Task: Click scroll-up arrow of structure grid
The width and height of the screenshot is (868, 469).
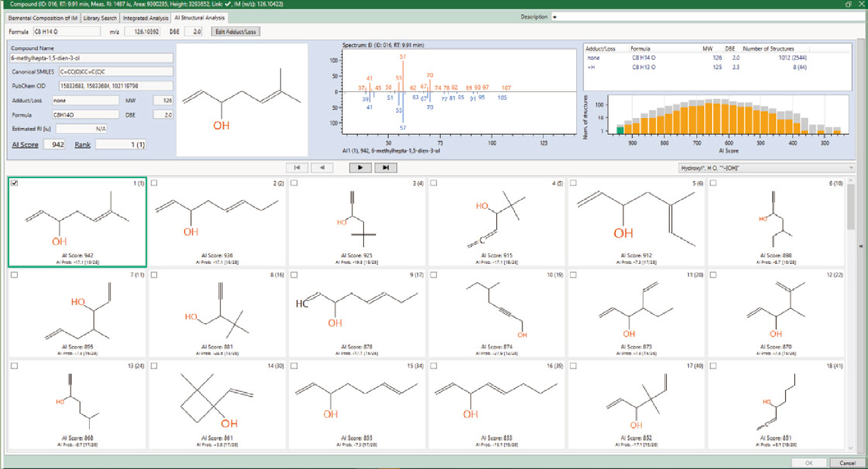Action: click(x=851, y=180)
